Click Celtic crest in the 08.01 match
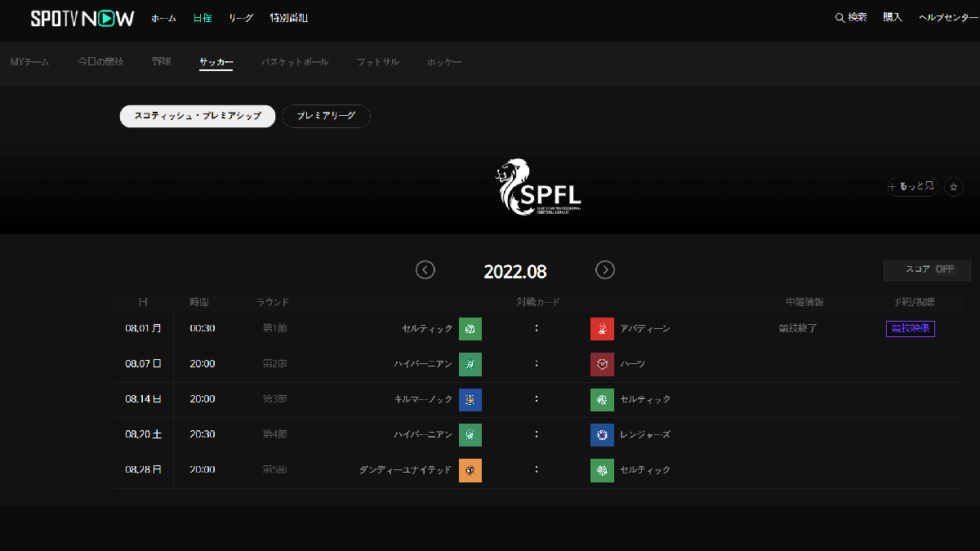 pyautogui.click(x=470, y=329)
